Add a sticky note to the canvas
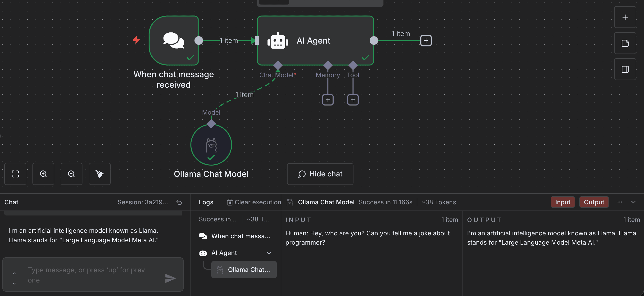644x296 pixels. (x=625, y=43)
